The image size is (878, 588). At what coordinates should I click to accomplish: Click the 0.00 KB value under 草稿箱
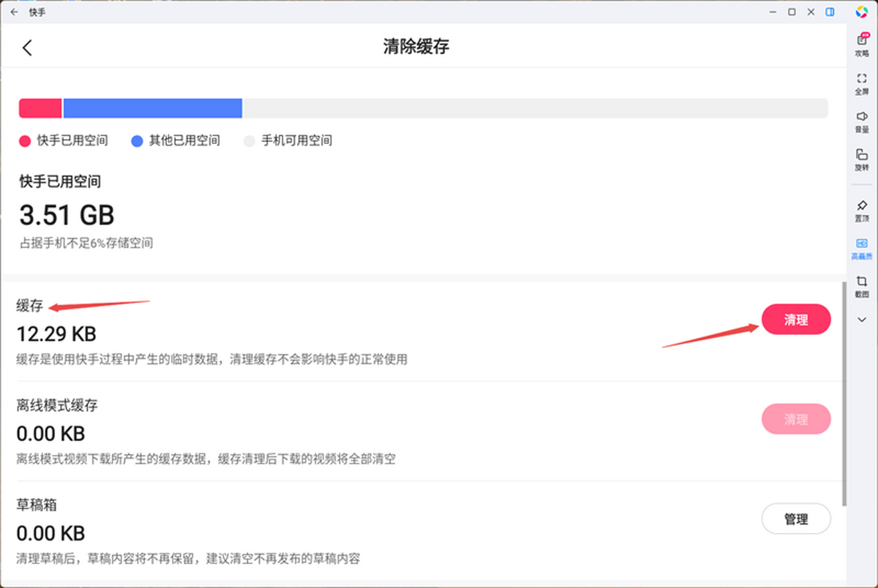pos(50,532)
